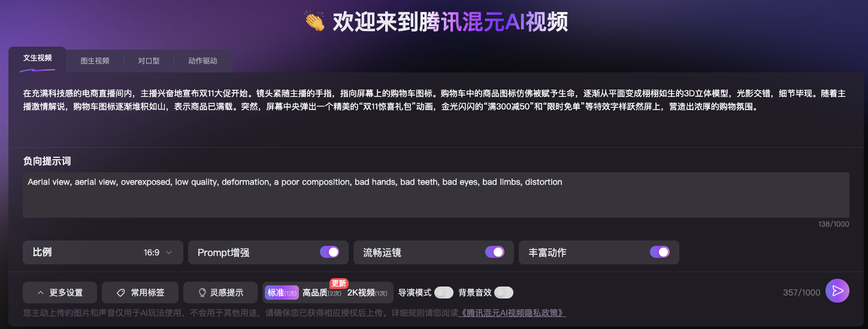
Task: Click the 导演模式 label text
Action: click(x=415, y=293)
